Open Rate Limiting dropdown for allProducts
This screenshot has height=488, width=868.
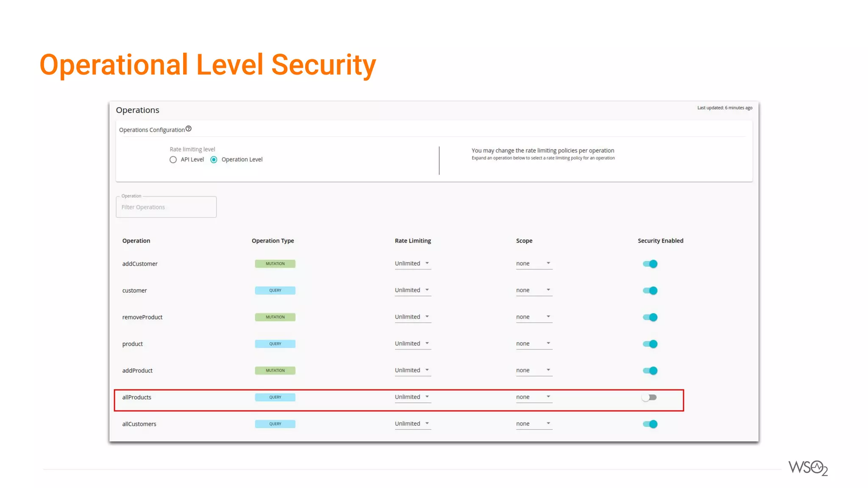click(x=413, y=397)
